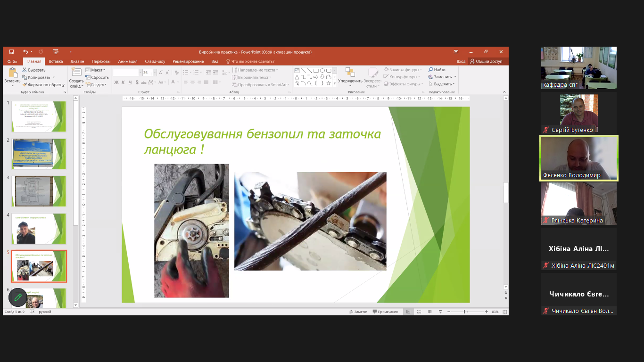Click the Save icon in quick access toolbar
Viewport: 644px width, 362px height.
(x=11, y=52)
